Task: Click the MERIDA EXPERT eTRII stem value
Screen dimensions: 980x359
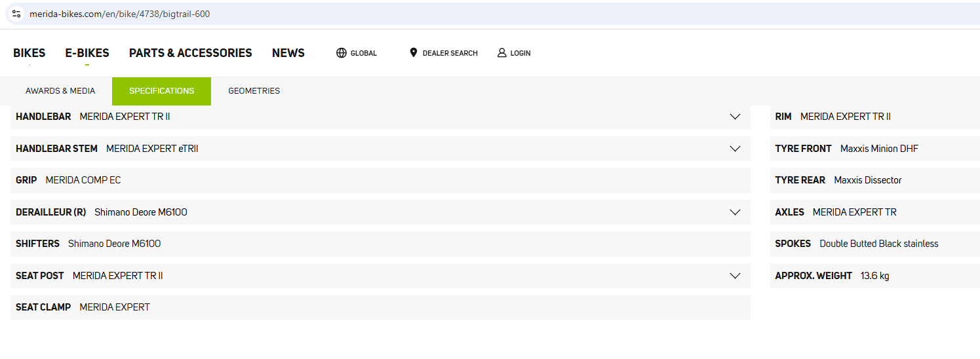Action: pyautogui.click(x=152, y=149)
